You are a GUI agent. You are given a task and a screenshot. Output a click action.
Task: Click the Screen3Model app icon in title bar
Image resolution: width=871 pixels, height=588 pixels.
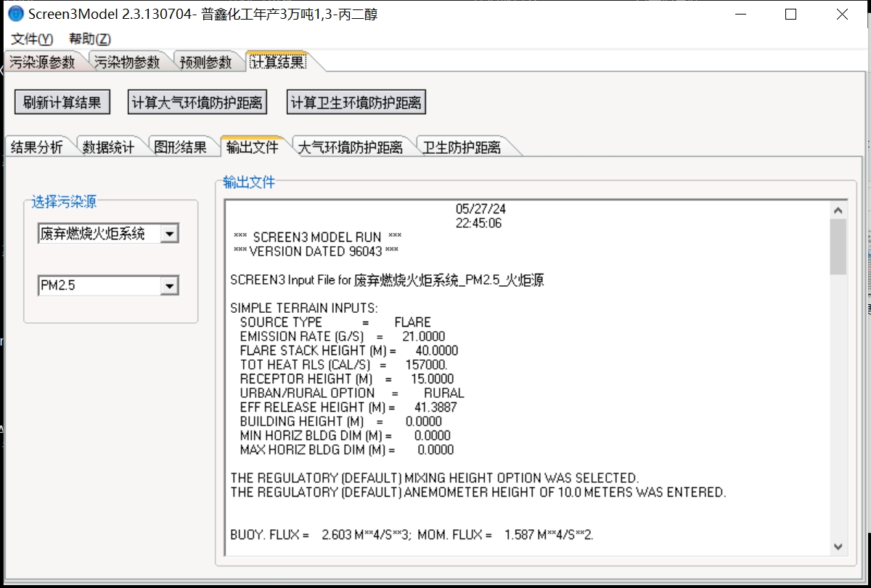(15, 14)
